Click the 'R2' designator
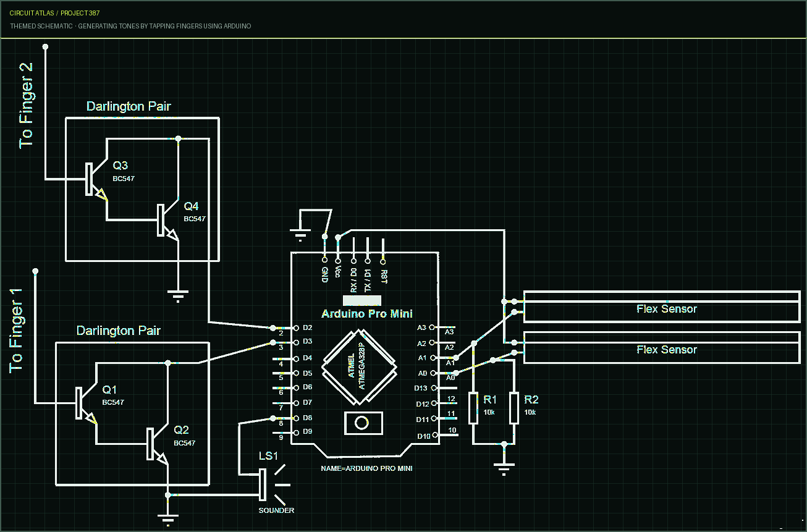Image resolution: width=807 pixels, height=532 pixels. coord(531,399)
